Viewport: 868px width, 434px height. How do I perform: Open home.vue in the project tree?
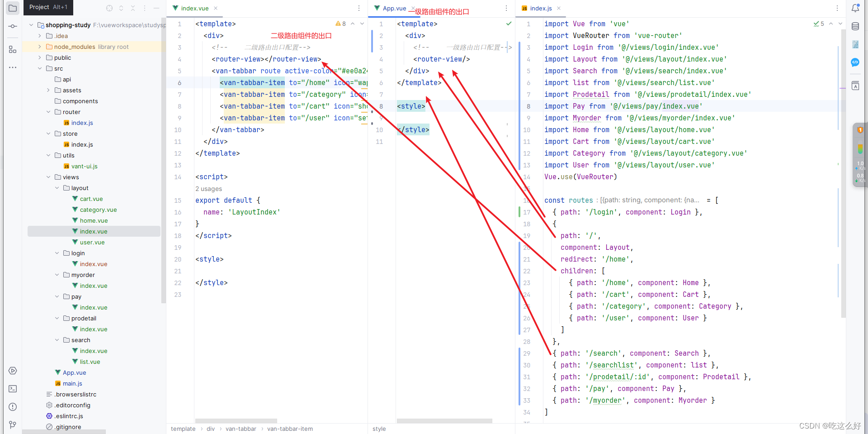tap(94, 220)
